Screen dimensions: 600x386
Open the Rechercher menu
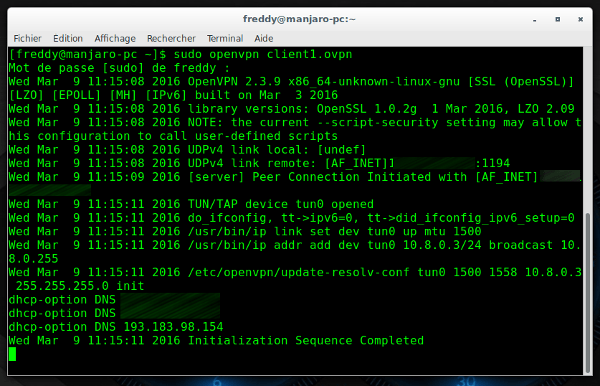171,39
